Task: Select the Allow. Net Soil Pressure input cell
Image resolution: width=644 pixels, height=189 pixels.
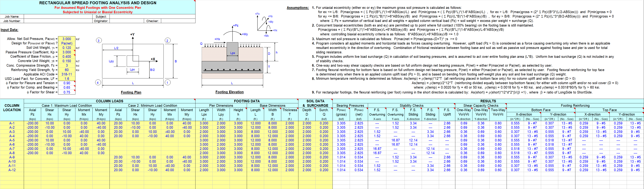Action: [x=67, y=39]
